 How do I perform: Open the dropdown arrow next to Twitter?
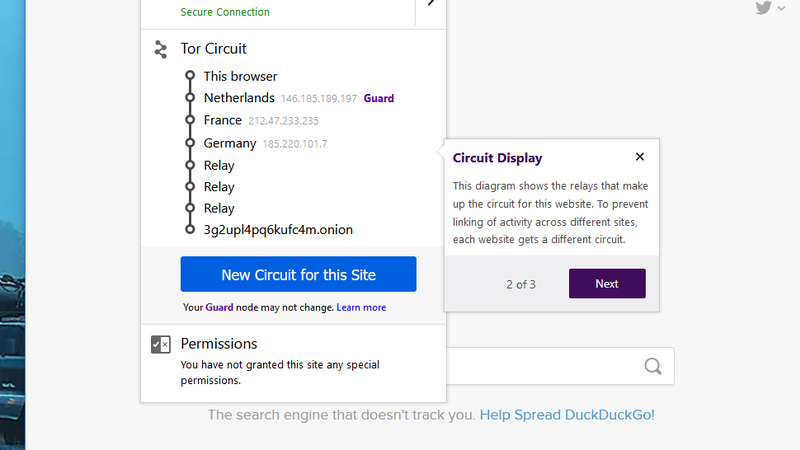tap(781, 8)
